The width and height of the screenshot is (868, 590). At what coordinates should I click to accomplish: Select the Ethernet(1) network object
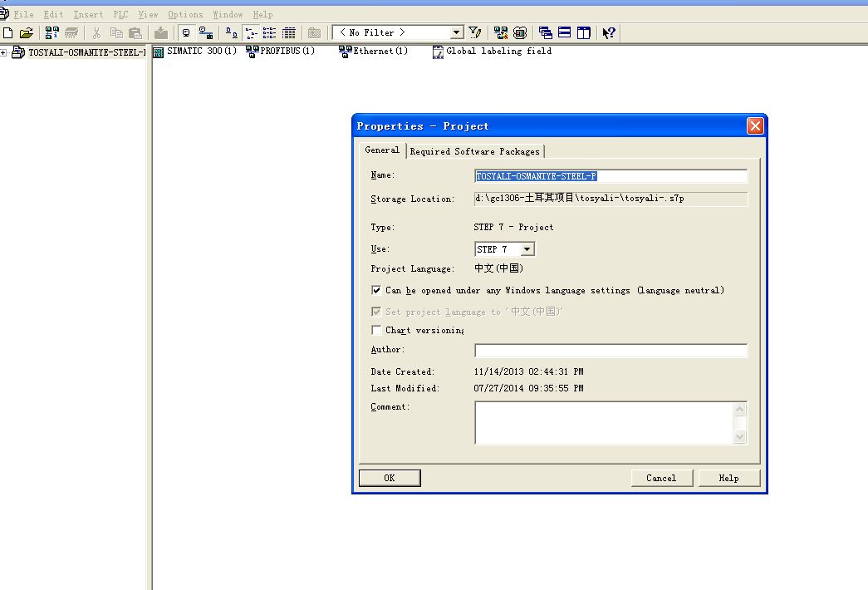tap(374, 52)
